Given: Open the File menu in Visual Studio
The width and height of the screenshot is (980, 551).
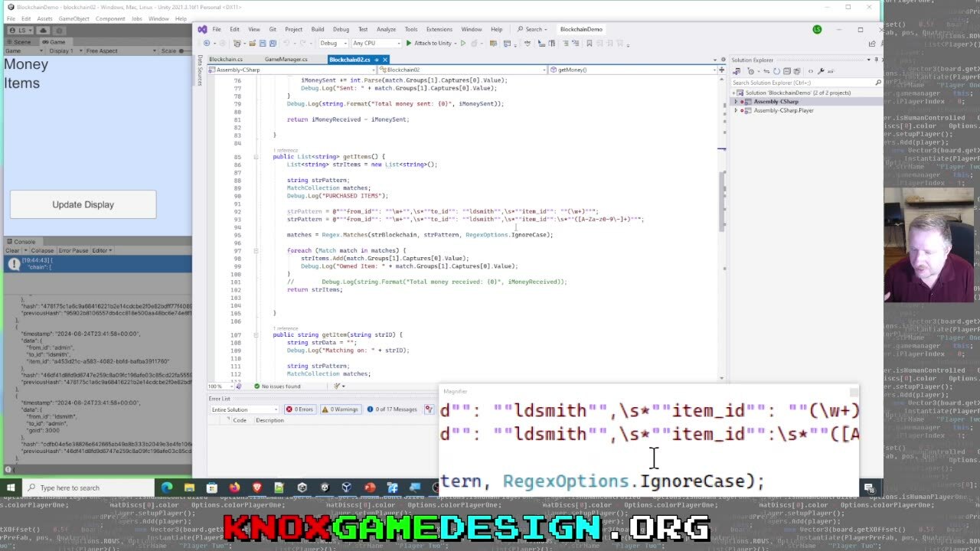Looking at the screenshot, I should [x=217, y=29].
